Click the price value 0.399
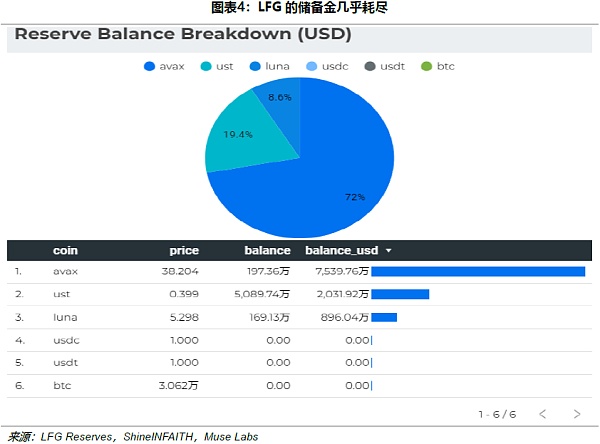This screenshot has height=444, width=600. pos(184,294)
